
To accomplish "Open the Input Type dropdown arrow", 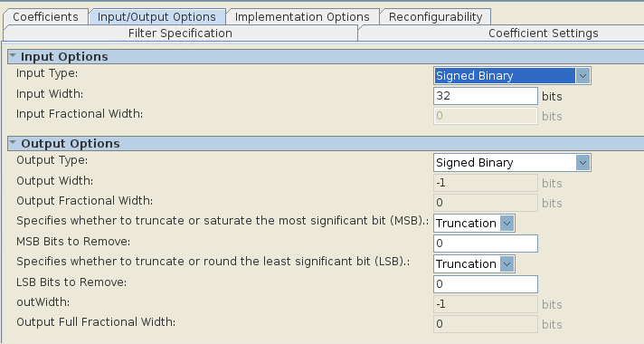I will click(582, 76).
